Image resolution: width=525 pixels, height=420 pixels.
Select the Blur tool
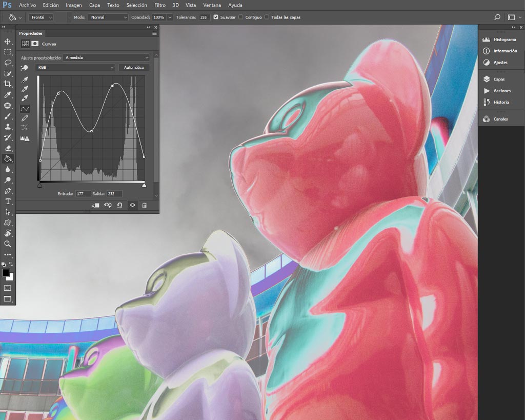[x=7, y=169]
